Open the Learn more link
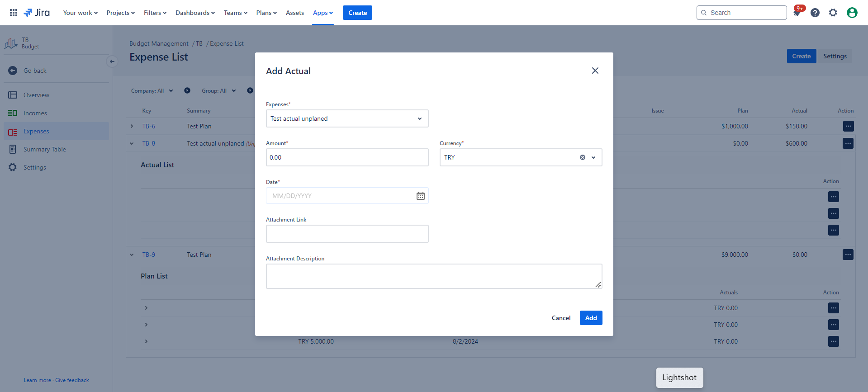This screenshot has width=868, height=392. pos(38,380)
